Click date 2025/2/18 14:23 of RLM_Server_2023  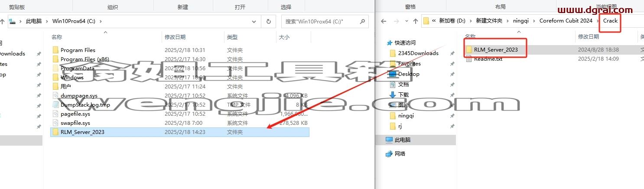(x=185, y=132)
